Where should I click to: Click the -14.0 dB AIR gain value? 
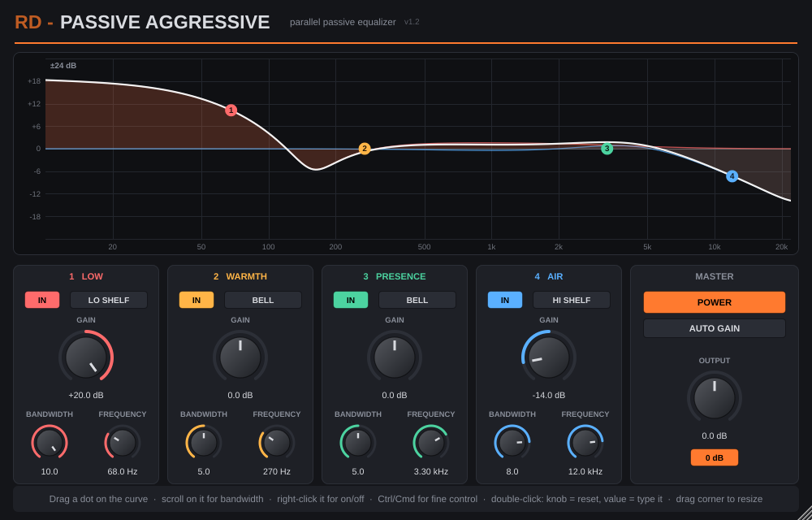[549, 395]
